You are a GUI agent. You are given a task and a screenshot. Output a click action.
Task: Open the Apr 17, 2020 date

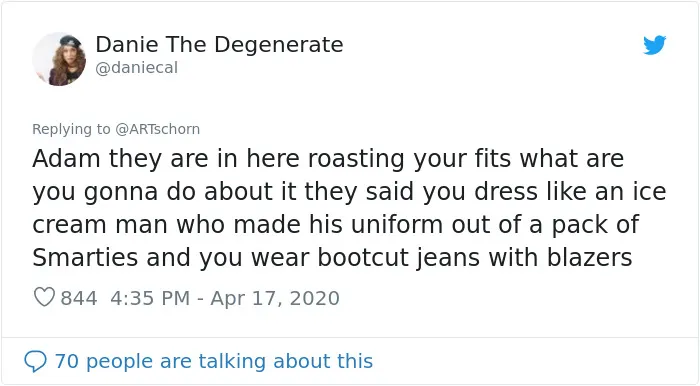pos(275,298)
